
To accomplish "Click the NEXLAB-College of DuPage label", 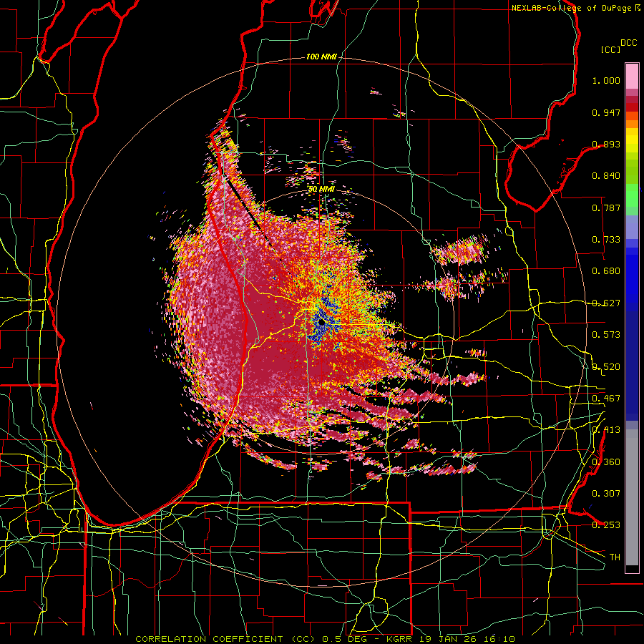I will 571,8.
